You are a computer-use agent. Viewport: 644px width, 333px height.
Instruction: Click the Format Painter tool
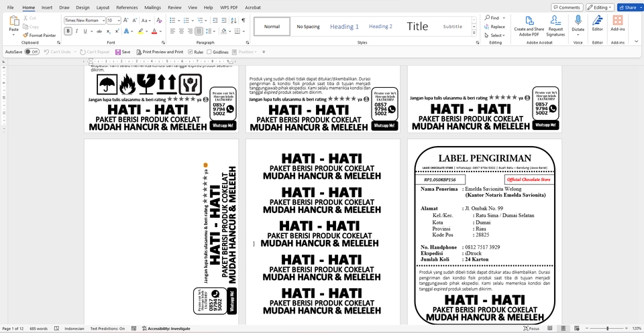(x=40, y=36)
